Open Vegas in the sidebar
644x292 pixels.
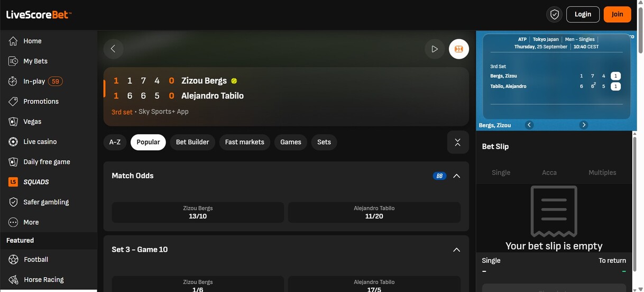tap(32, 122)
